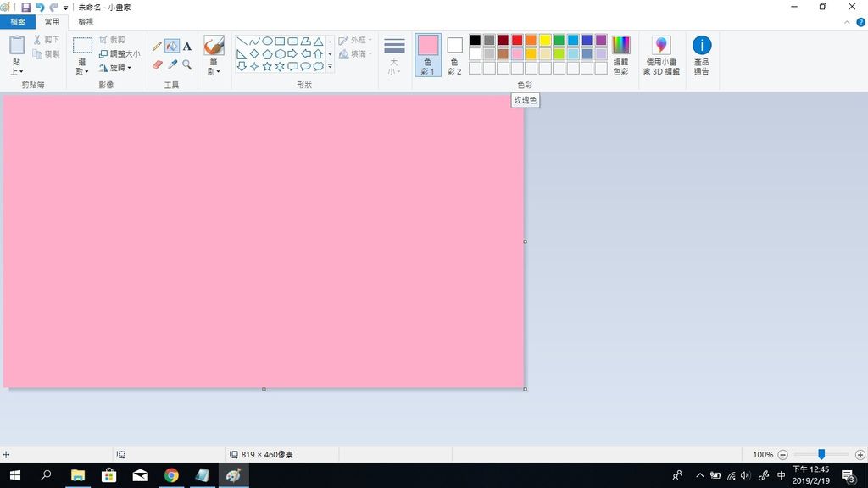Click the 調整大小 resize button
Image resolution: width=868 pixels, height=488 pixels.
click(x=120, y=53)
